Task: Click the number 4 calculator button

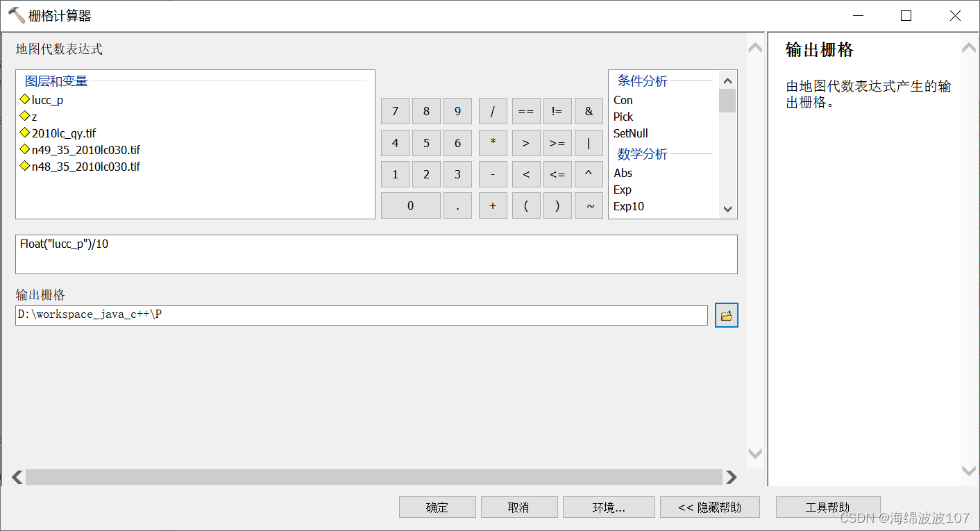Action: click(395, 143)
